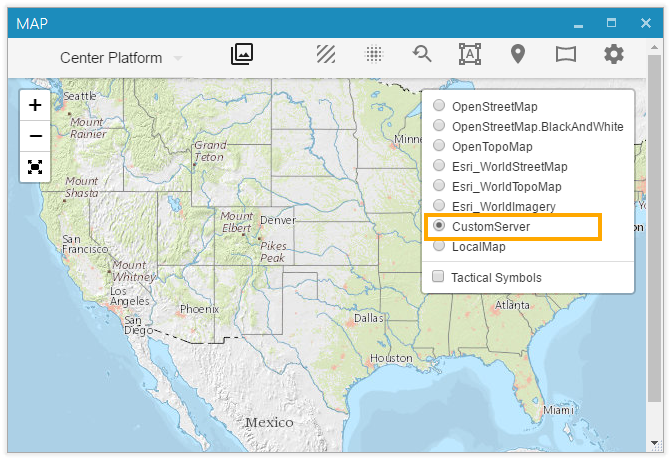
Task: Click the Grand Teton label
Action: point(210,151)
